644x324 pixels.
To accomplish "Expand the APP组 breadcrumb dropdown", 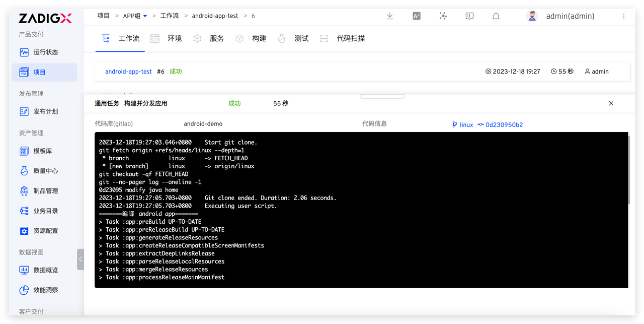I will pos(145,16).
